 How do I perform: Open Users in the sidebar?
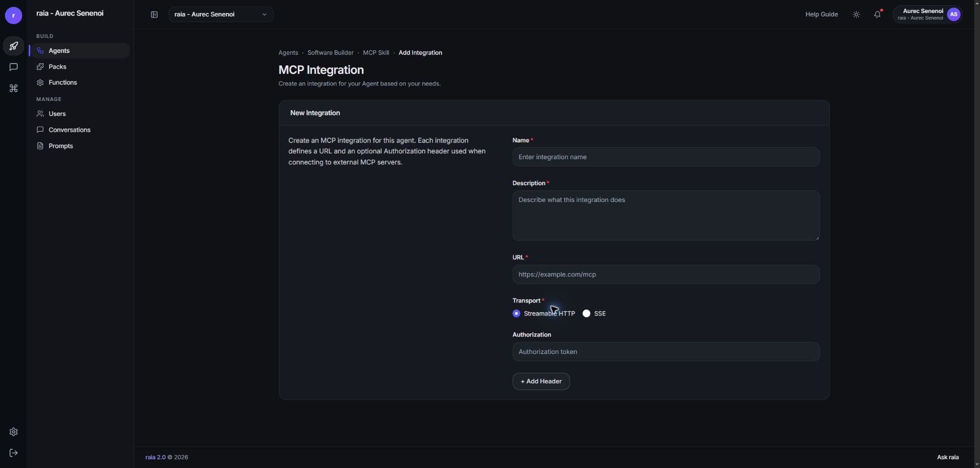(80, 114)
